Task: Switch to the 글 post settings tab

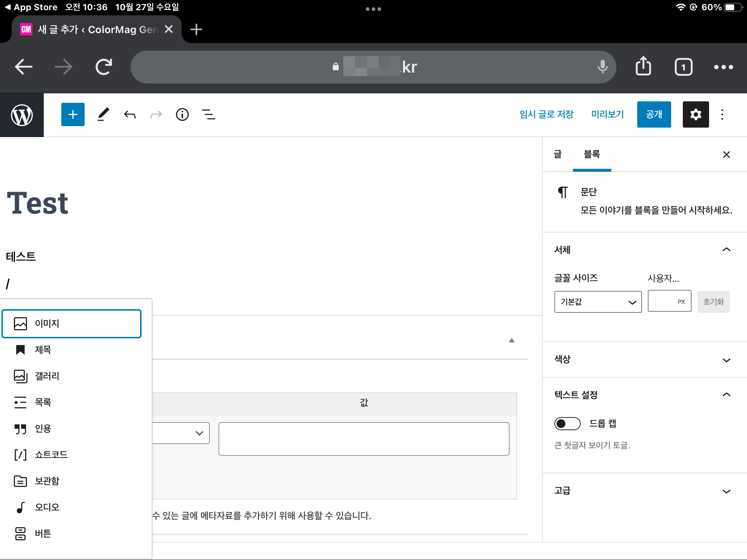Action: coord(557,155)
